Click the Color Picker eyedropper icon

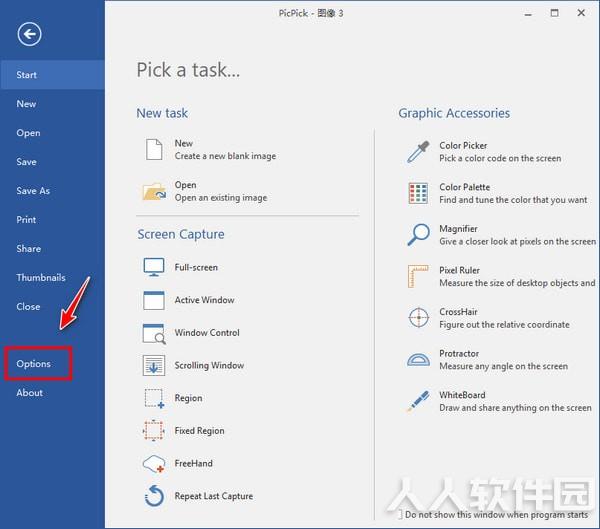tap(418, 152)
